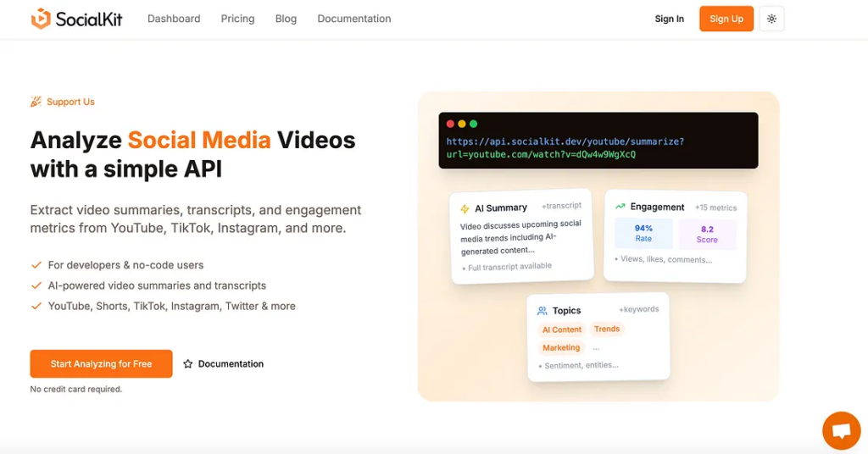Click the Sign In link
The height and width of the screenshot is (454, 868).
(670, 19)
